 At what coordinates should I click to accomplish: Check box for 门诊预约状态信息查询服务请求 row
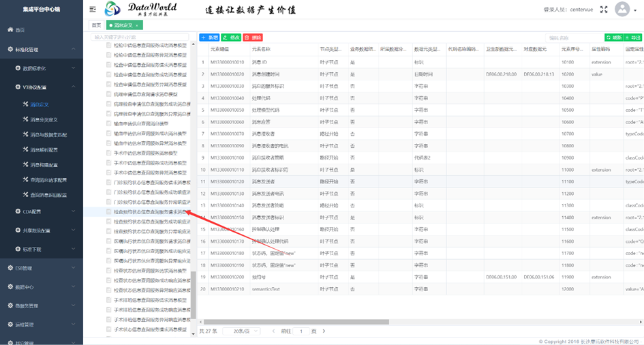[109, 182]
